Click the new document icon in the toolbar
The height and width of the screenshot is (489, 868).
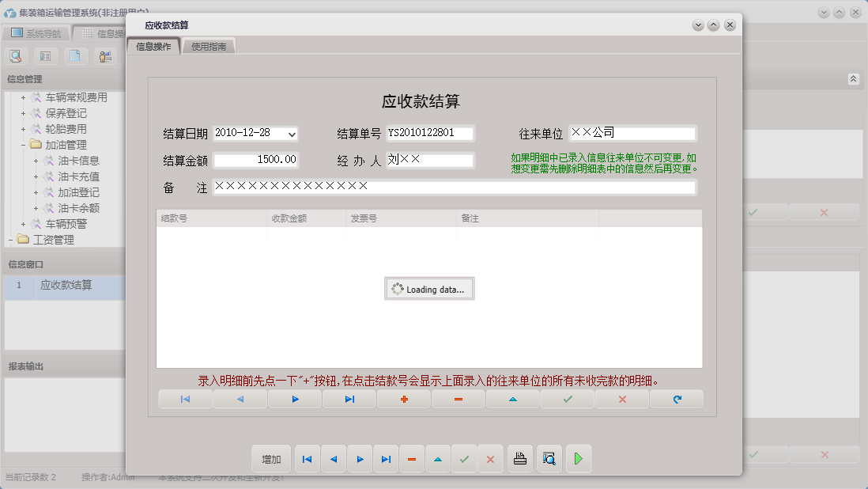(76, 56)
